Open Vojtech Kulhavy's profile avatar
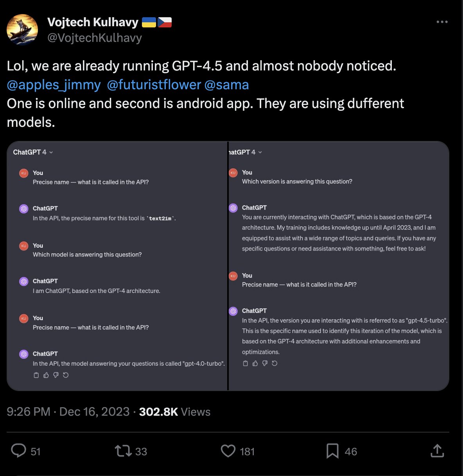Screen dimensions: 463x476 click(22, 29)
